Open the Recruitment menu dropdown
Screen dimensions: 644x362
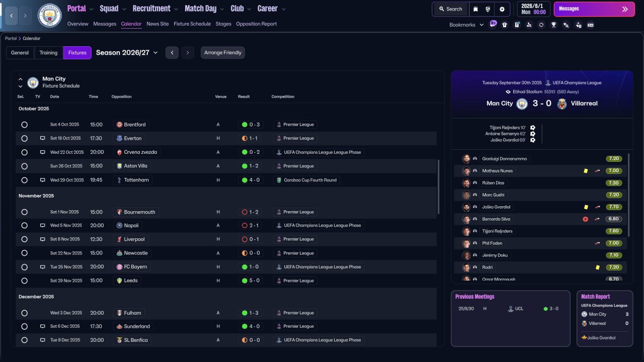tap(155, 9)
